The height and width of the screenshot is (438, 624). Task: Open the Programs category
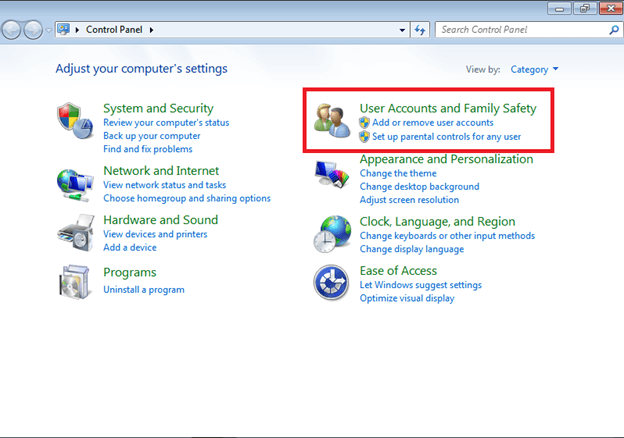tap(130, 273)
